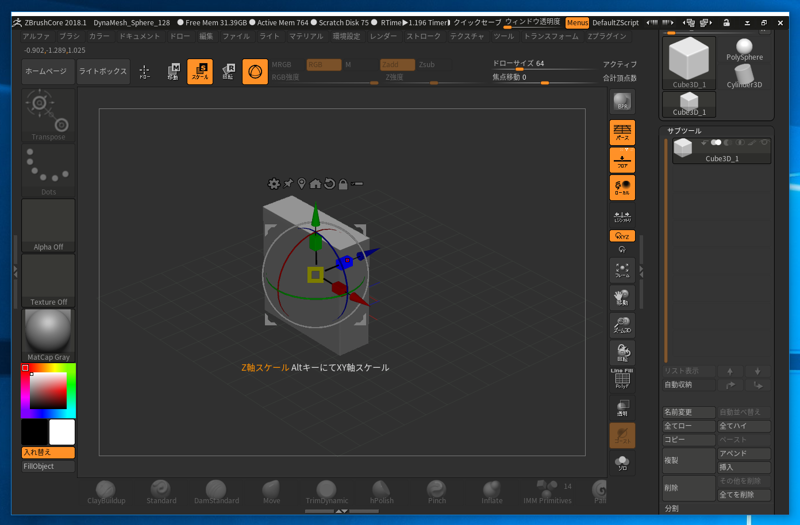The height and width of the screenshot is (525, 800).
Task: Toggle Perspective (パース) view mode
Action: [x=622, y=132]
